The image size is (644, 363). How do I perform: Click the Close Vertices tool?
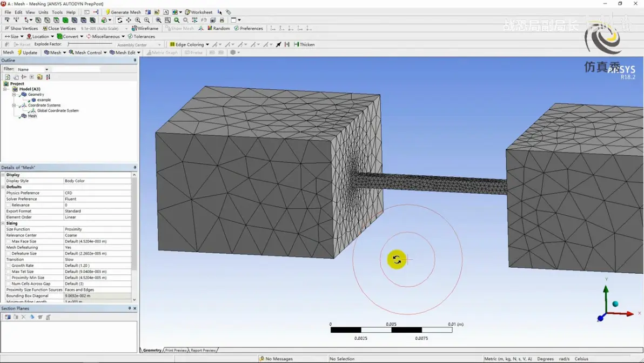click(x=59, y=28)
